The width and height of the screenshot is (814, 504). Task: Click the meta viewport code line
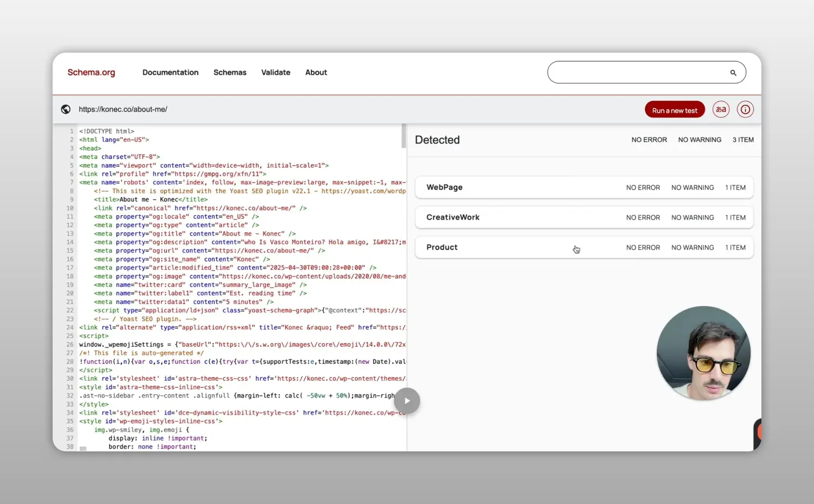[204, 166]
